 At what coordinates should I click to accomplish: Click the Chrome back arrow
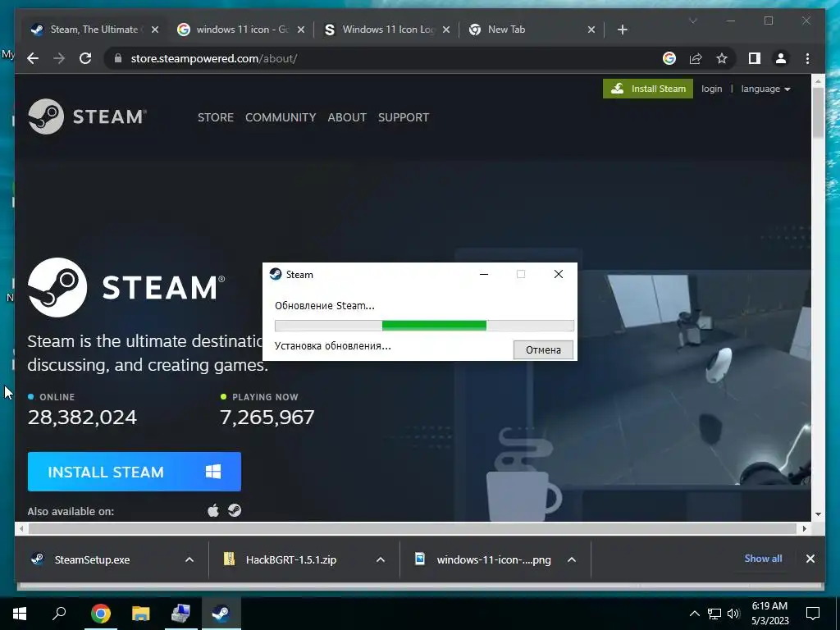pyautogui.click(x=33, y=58)
